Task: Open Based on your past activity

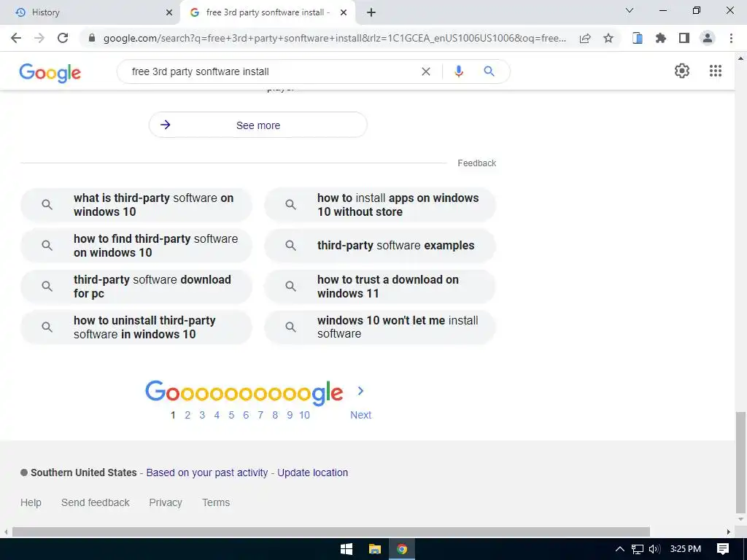Action: (x=206, y=472)
